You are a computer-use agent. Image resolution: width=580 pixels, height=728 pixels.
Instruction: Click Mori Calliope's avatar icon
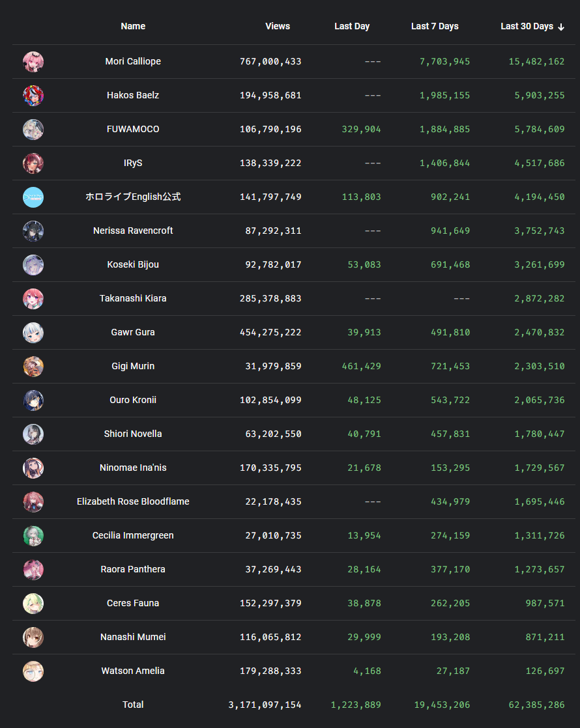pos(33,62)
